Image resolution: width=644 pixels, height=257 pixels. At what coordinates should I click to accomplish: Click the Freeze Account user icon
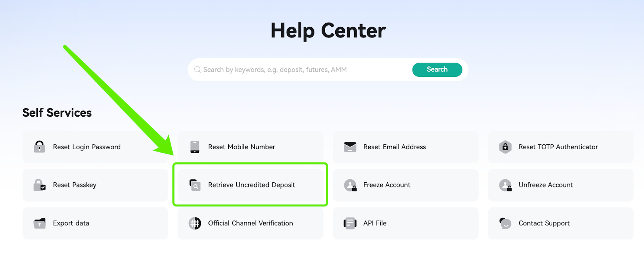tap(350, 185)
